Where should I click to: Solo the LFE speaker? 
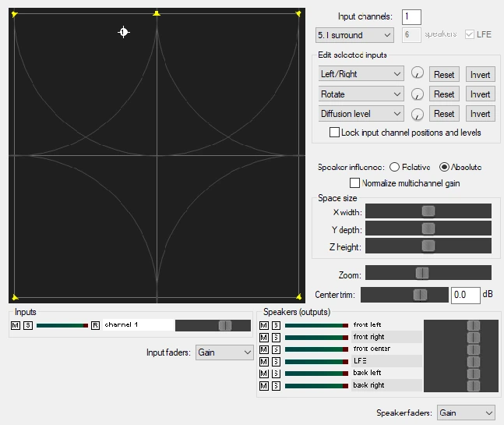[x=276, y=362]
